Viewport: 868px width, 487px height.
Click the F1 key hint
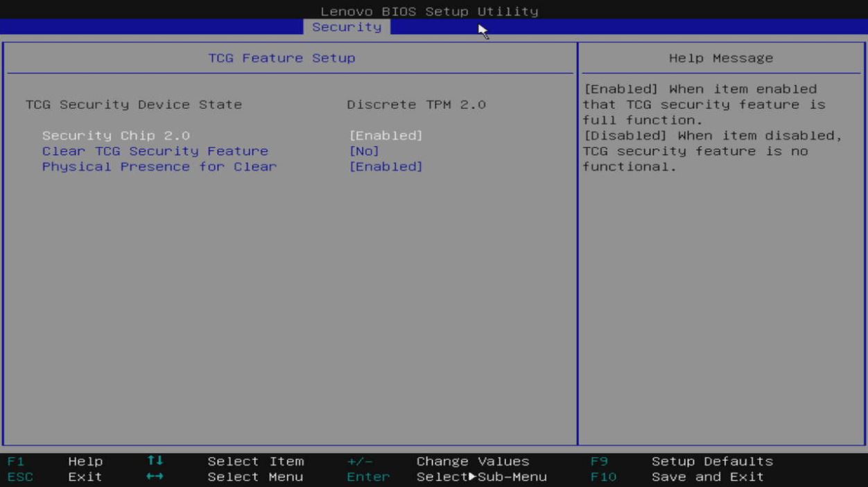[16, 461]
